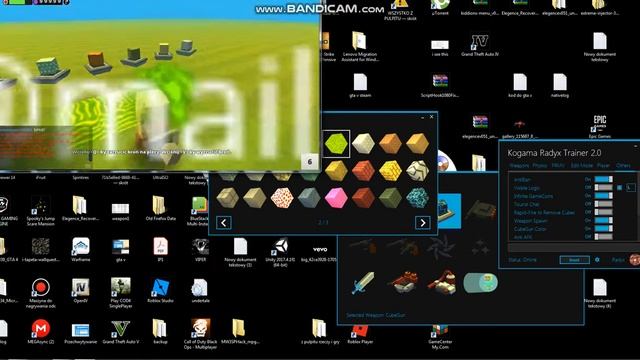640x360 pixels.
Task: Click the Radyx avatar picture
Action: click(635, 260)
